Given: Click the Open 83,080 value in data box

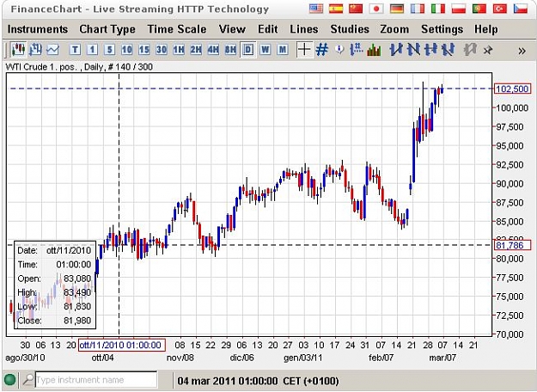Looking at the screenshot, I should point(77,279).
